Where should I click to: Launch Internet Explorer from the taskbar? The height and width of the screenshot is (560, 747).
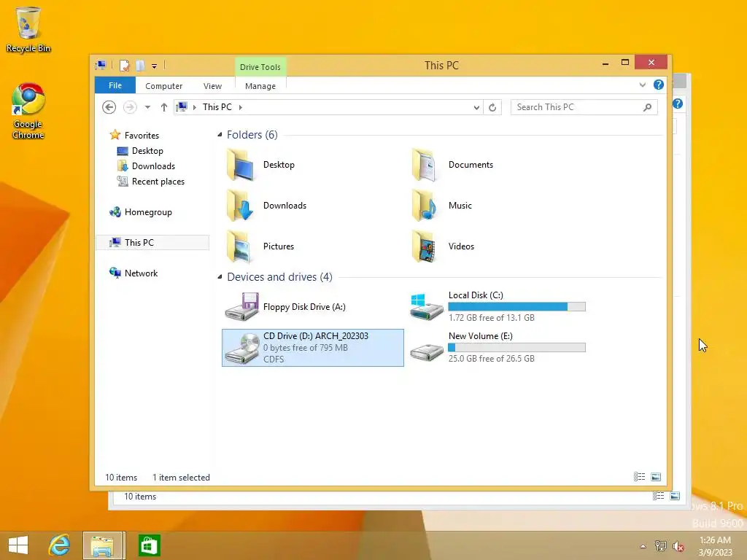coord(60,545)
